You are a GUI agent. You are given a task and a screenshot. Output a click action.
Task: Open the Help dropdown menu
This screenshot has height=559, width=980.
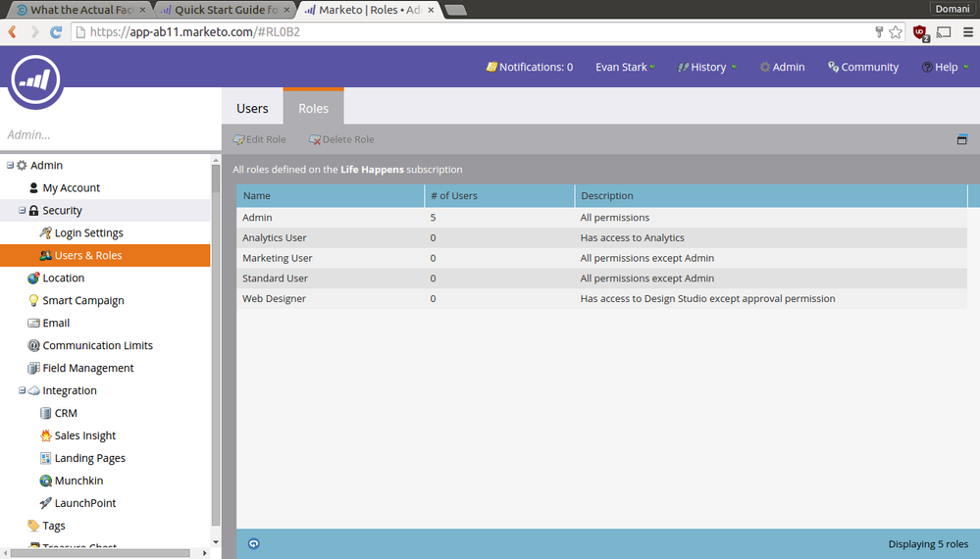tap(945, 67)
